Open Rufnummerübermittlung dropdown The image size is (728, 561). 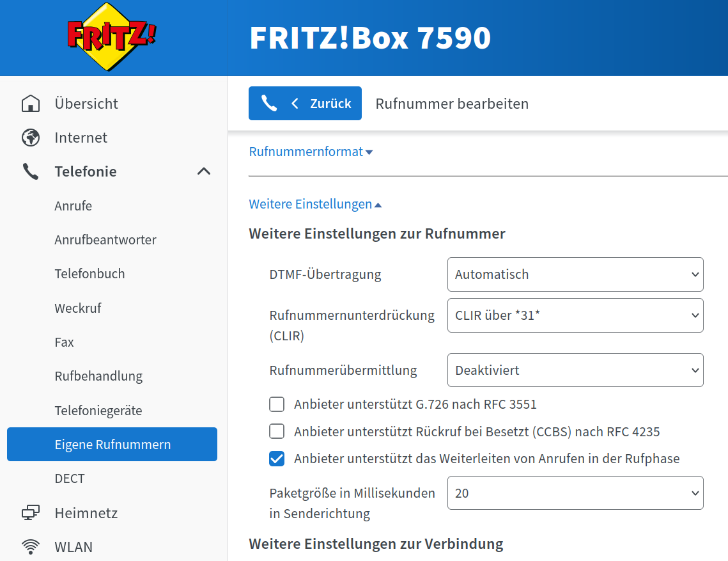pos(575,370)
